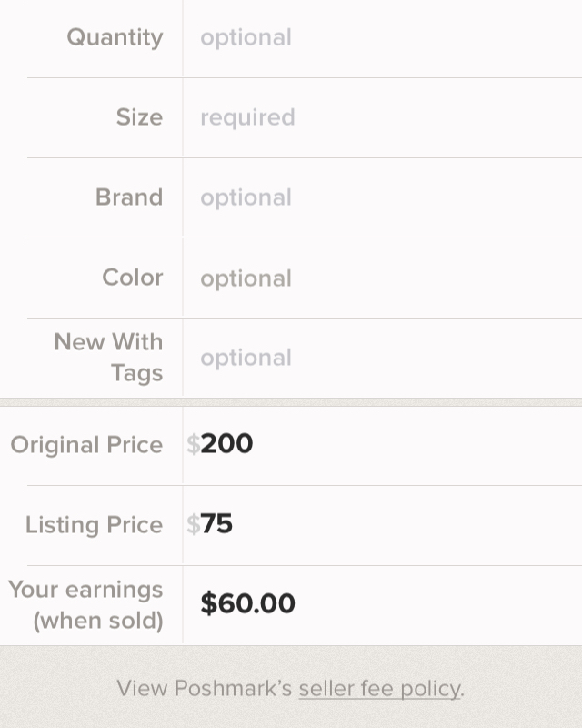This screenshot has width=582, height=728.
Task: Click the New With Tags label
Action: pos(109,358)
